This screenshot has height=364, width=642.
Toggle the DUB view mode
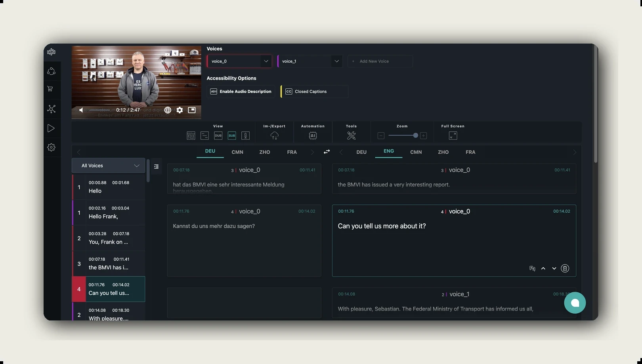tap(218, 136)
